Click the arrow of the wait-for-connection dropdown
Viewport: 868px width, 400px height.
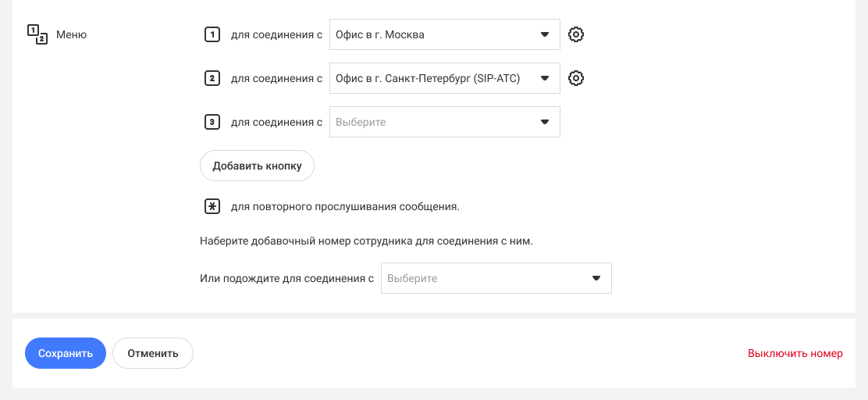596,278
